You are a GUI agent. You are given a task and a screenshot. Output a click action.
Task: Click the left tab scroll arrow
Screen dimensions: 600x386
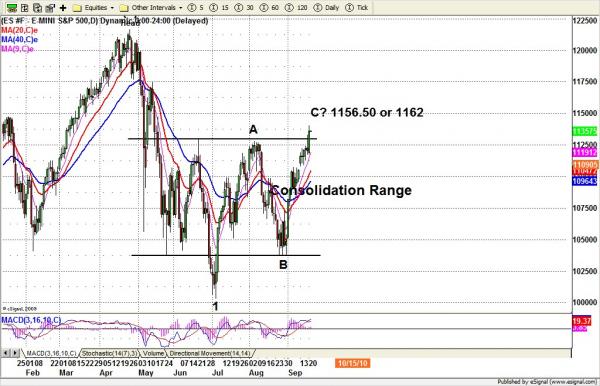(x=5, y=353)
